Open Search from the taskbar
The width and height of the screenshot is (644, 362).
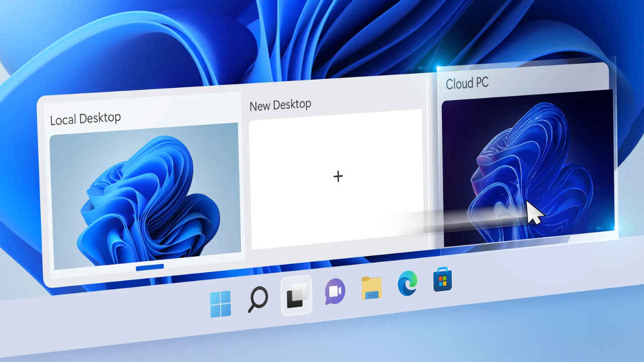tap(258, 301)
